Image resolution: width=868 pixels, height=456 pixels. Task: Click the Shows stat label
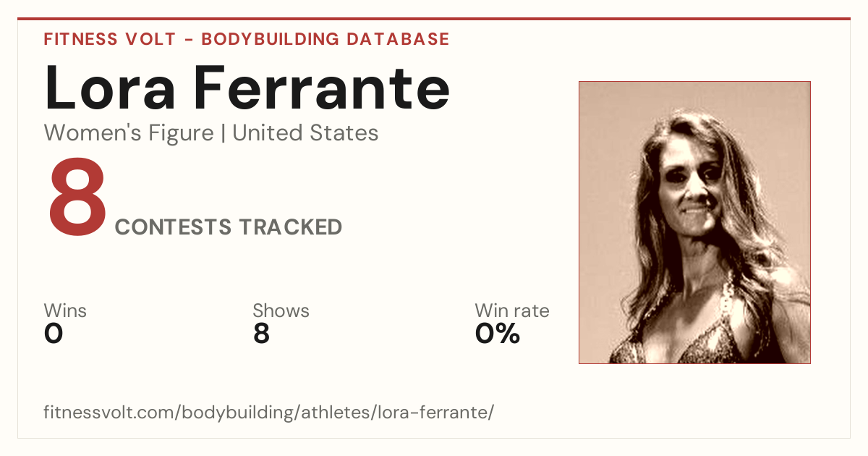281,311
